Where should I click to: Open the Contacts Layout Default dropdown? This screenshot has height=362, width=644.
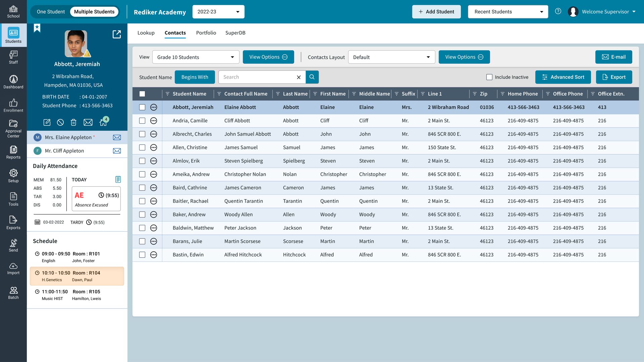point(391,57)
